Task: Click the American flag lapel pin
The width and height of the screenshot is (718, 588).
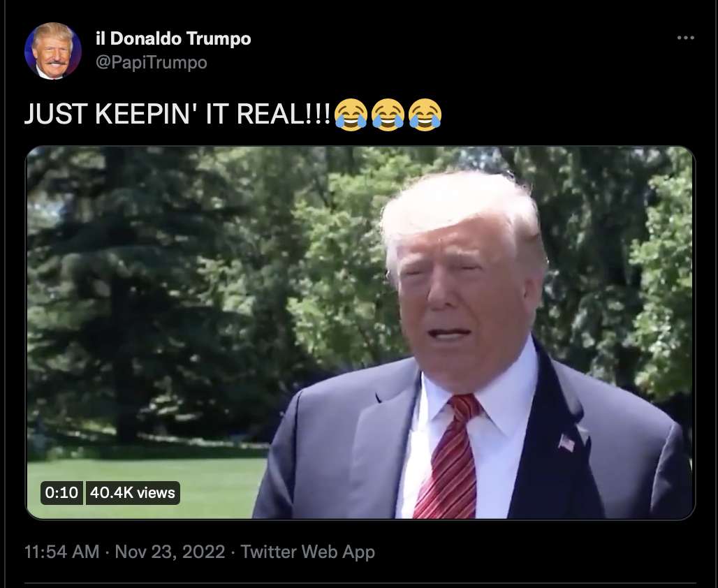Action: click(x=567, y=442)
